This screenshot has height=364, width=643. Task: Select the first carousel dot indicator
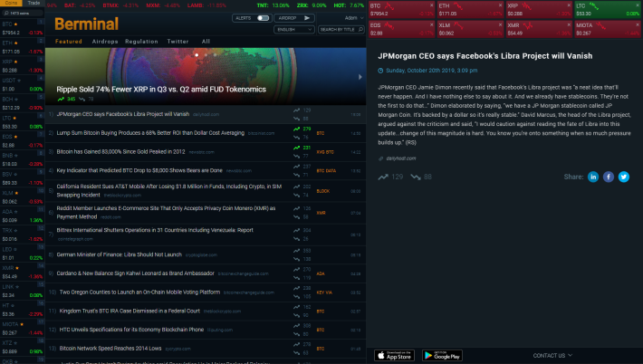pyautogui.click(x=197, y=55)
